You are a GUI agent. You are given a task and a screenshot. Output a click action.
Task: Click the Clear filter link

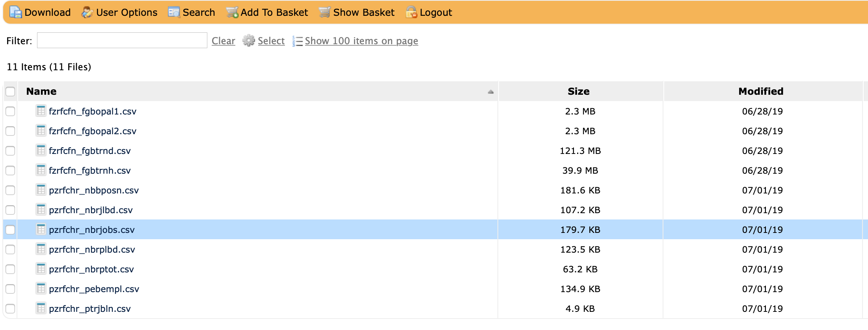coord(223,41)
